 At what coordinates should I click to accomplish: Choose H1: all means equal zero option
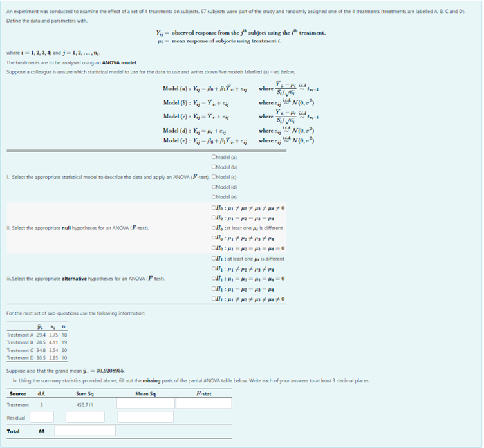click(214, 279)
